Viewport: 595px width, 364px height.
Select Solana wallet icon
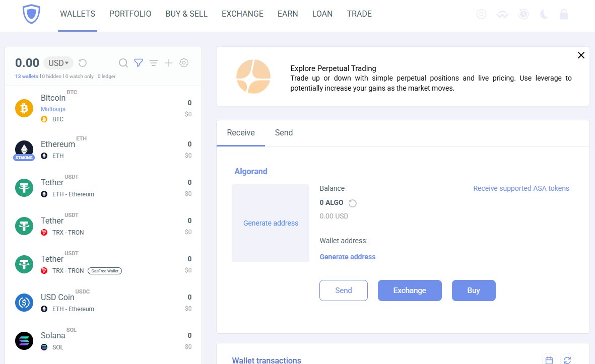click(24, 341)
